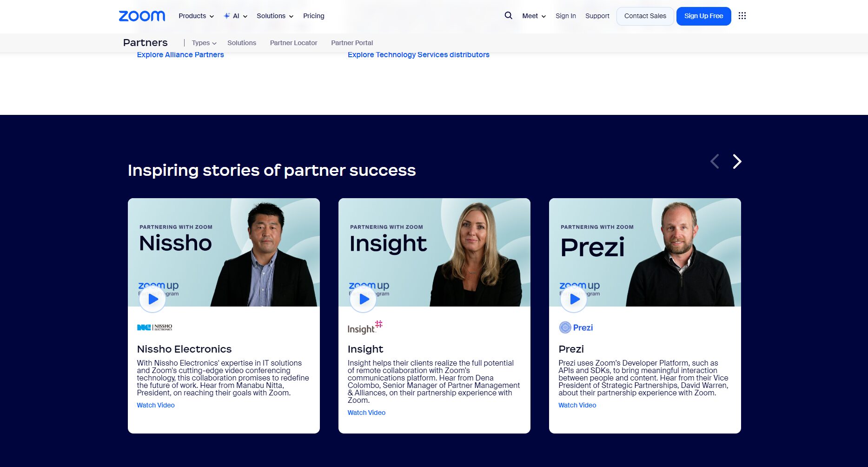Open the Partner Locator tab
This screenshot has height=467, width=868.
tap(293, 43)
